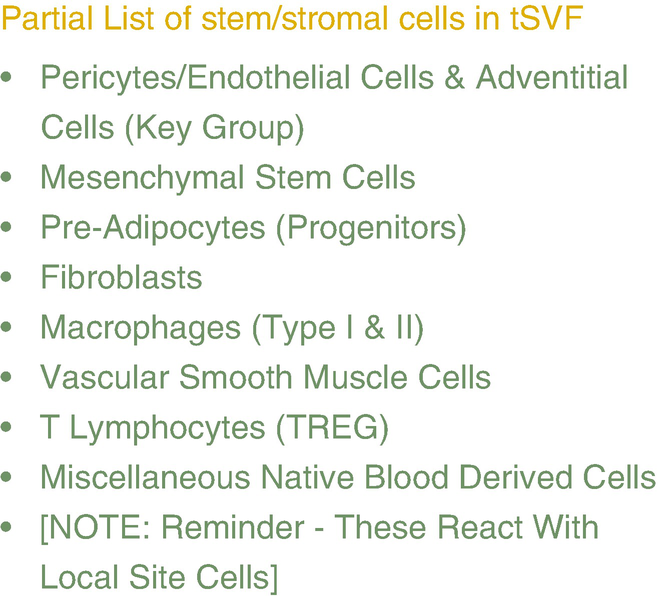
Task: Click the bullet before 'Vascular Smooth Muscle Cells'
Action: click(x=9, y=378)
